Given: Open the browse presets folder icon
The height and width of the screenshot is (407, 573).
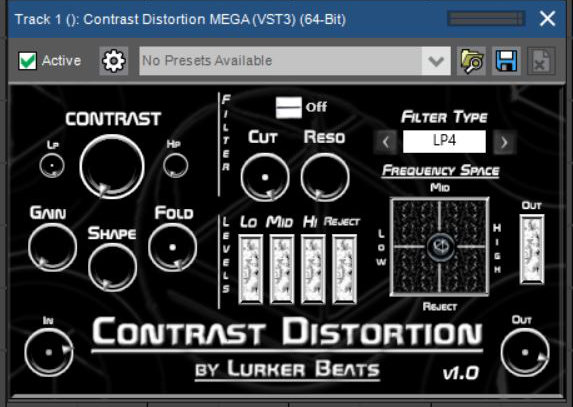Looking at the screenshot, I should click(471, 61).
